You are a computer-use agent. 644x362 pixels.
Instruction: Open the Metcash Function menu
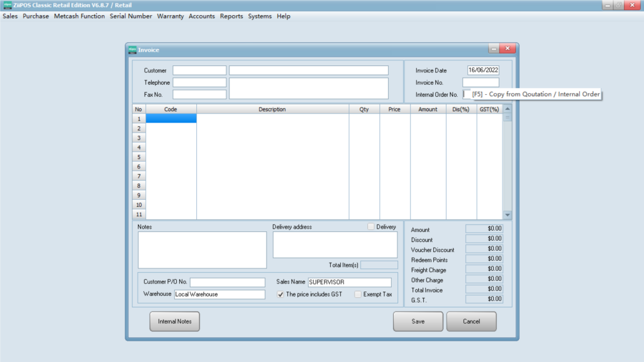pos(79,16)
